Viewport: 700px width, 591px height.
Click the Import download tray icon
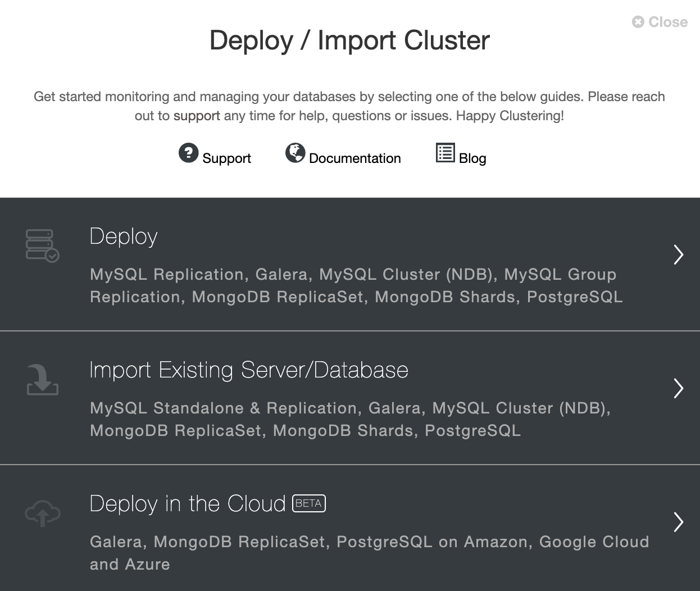pos(43,379)
